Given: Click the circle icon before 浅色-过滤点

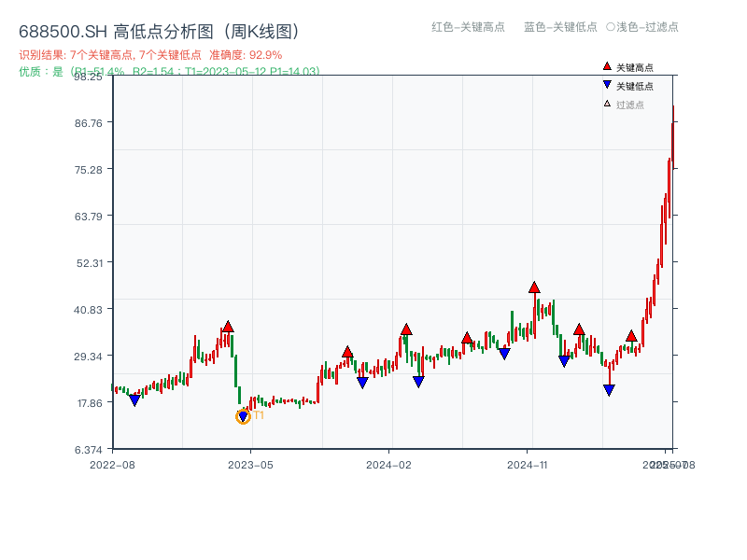Looking at the screenshot, I should [x=611, y=27].
